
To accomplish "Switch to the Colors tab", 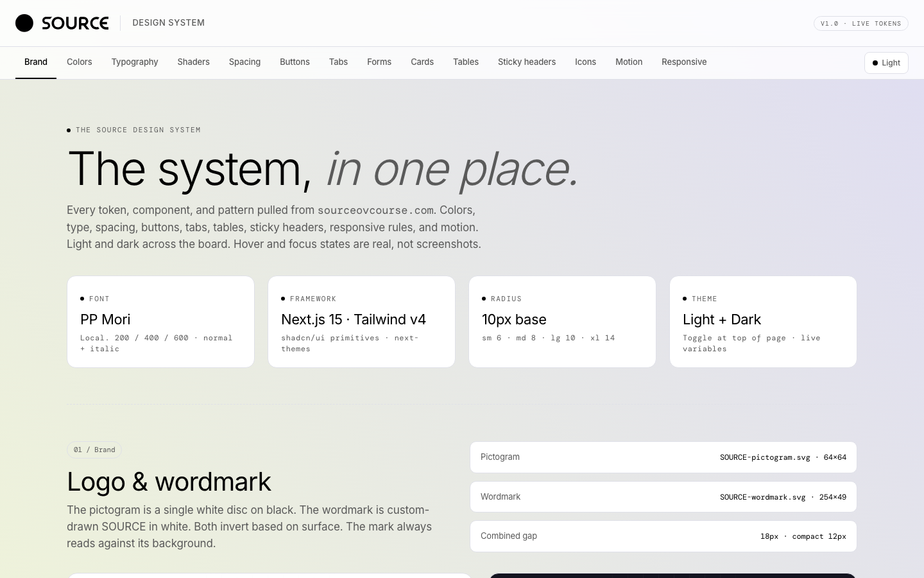I will click(80, 62).
